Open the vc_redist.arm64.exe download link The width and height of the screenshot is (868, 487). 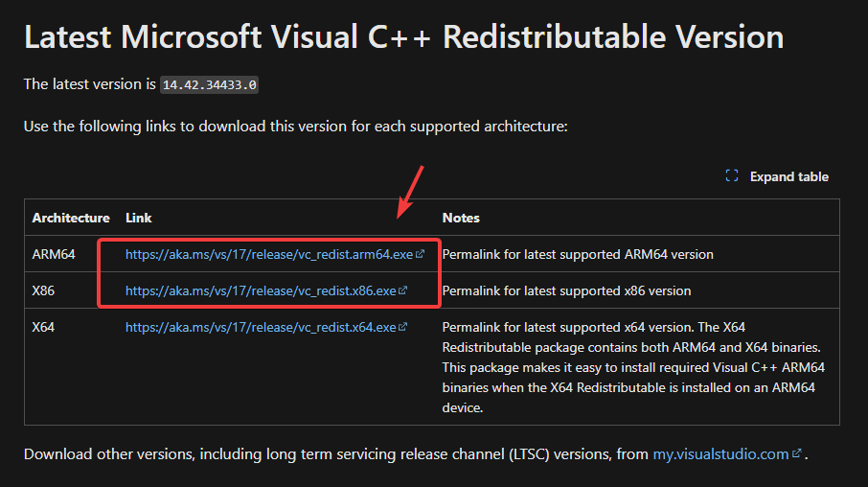click(269, 255)
